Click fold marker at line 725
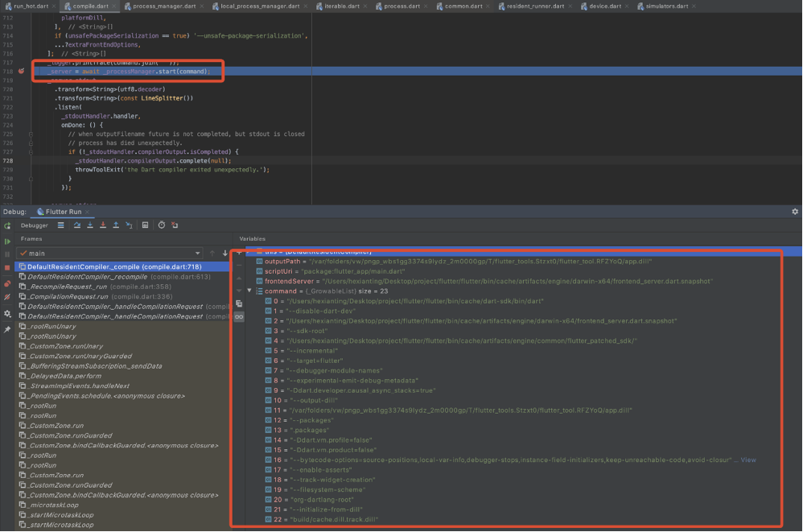The height and width of the screenshot is (532, 803). 31,134
